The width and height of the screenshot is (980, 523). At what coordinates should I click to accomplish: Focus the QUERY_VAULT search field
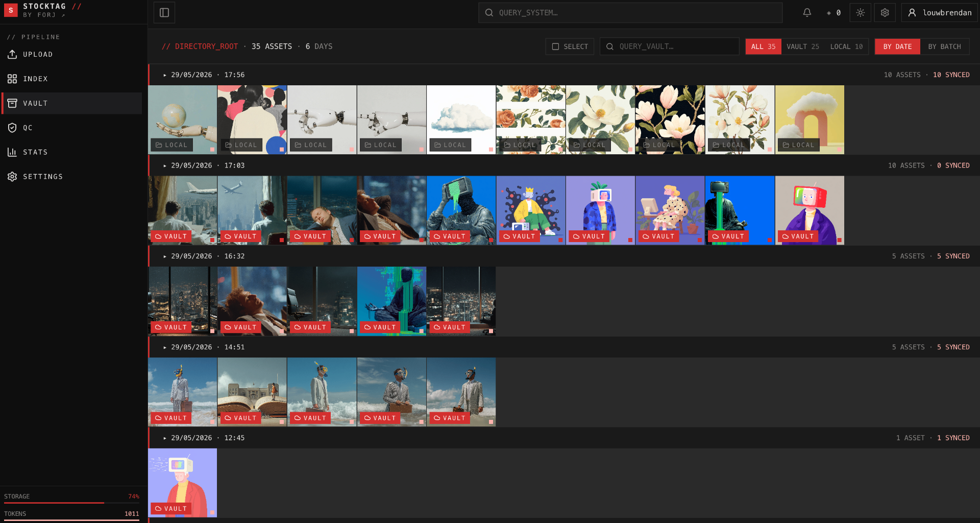pos(669,46)
